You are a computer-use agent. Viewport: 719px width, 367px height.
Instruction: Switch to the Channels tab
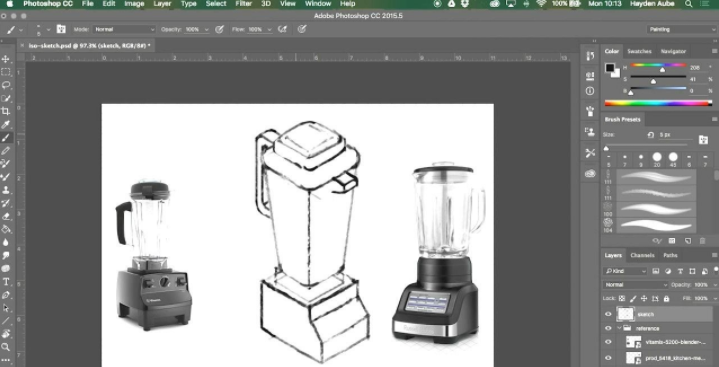[x=642, y=256]
